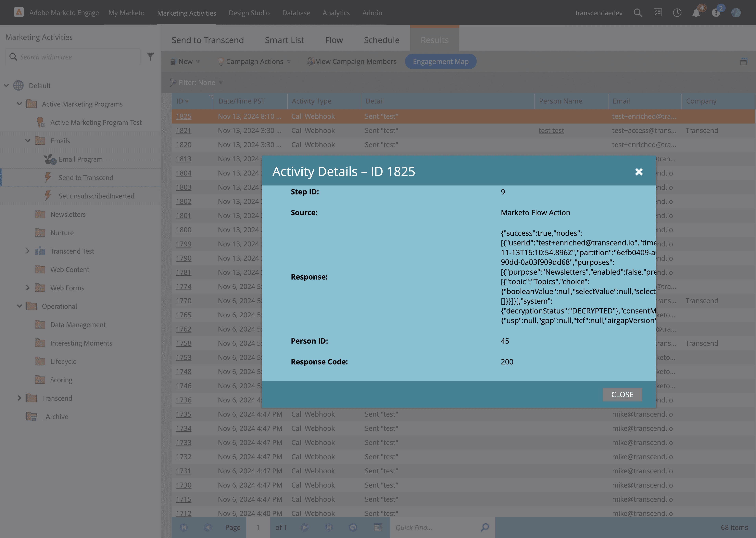Open the notifications bell icon

696,13
